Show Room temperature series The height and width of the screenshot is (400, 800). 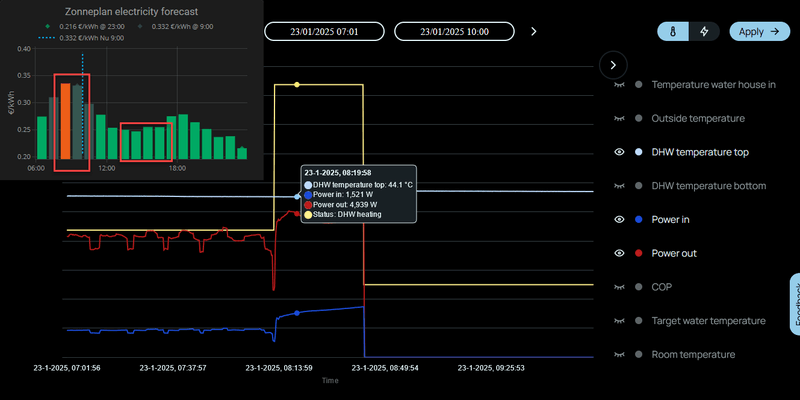(619, 355)
